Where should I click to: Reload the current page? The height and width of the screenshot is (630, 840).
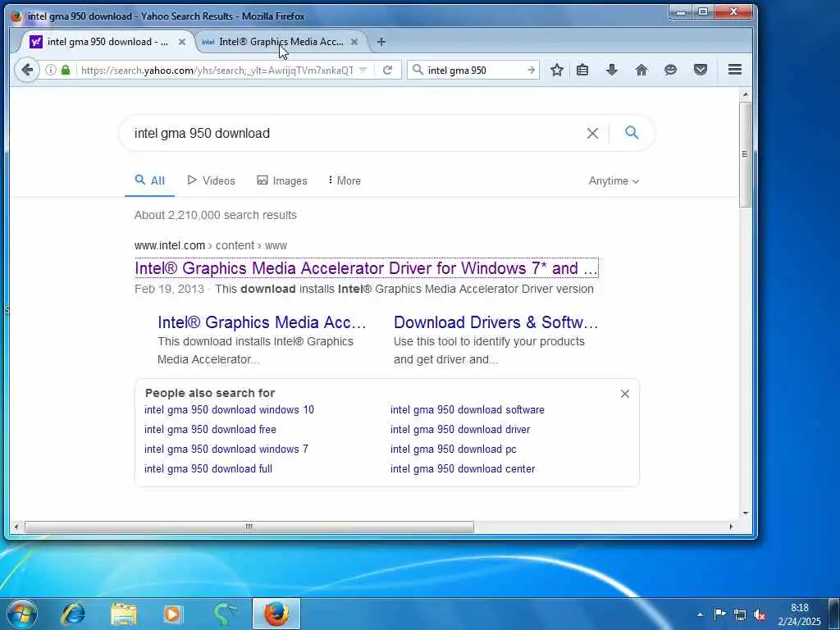387,71
